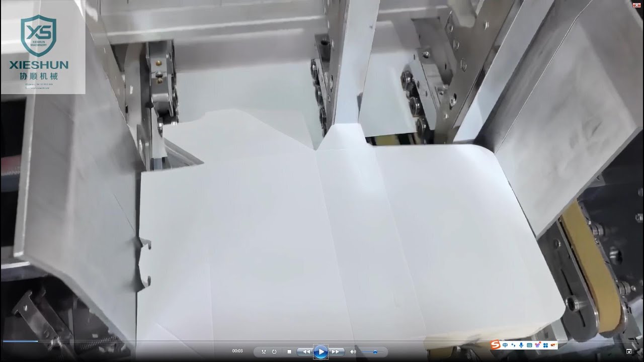Open Sogou soft keyboard
This screenshot has width=644, height=362.
[529, 345]
